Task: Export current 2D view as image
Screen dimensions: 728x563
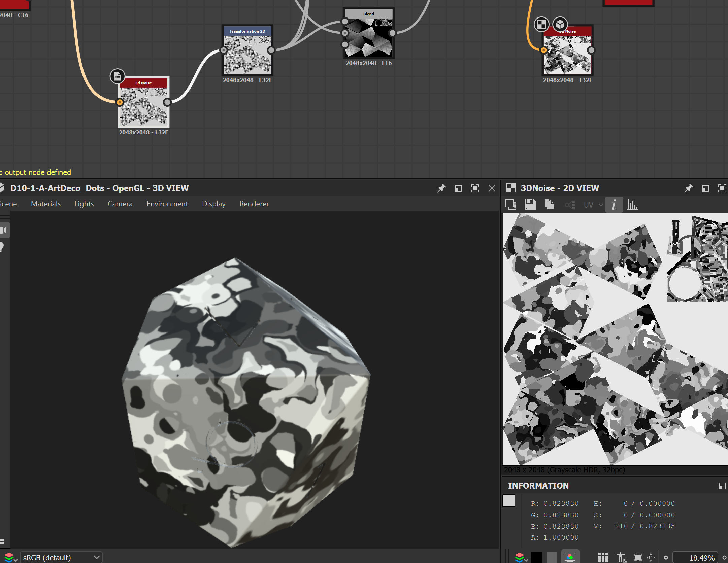Action: point(511,205)
